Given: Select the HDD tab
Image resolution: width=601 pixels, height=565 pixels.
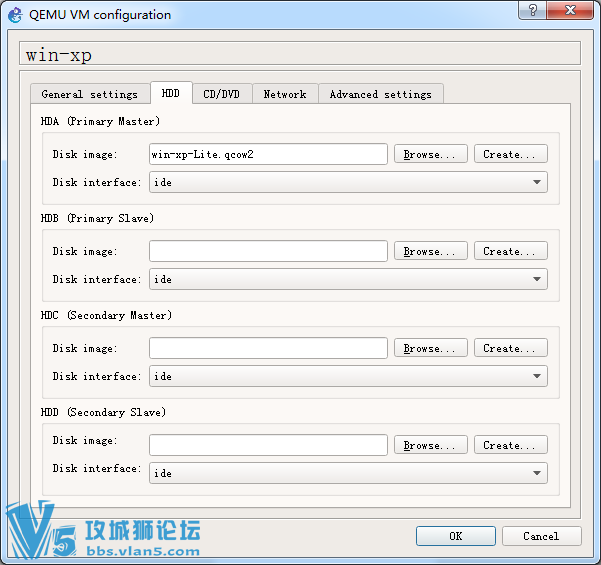Looking at the screenshot, I should pos(171,93).
